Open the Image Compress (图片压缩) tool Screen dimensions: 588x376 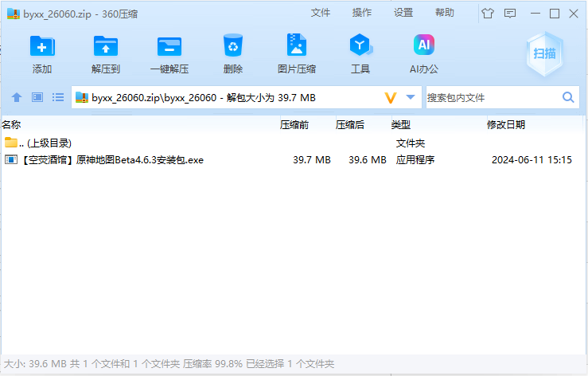(x=297, y=45)
